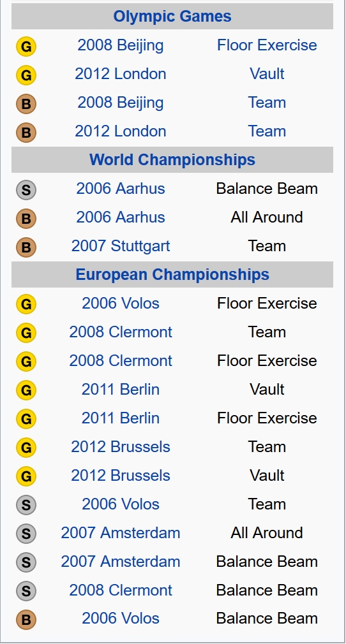Follow the Floor Exercise link under Olympic Games

click(267, 45)
